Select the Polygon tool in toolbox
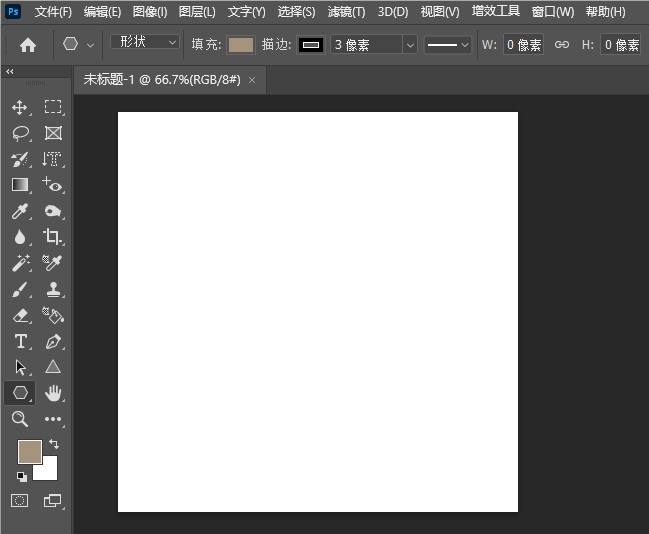 pos(20,393)
